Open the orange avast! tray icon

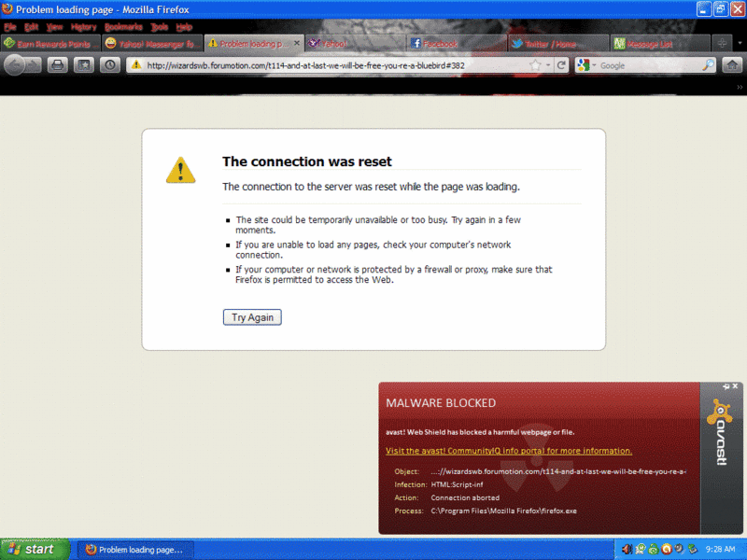pos(667,550)
